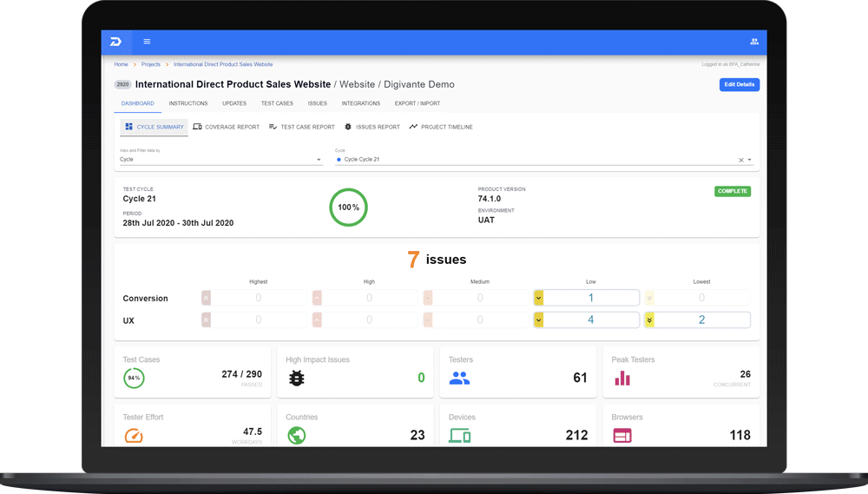Screen dimensions: 868x494
Task: Click the Project Timeline chart icon
Action: 413,127
